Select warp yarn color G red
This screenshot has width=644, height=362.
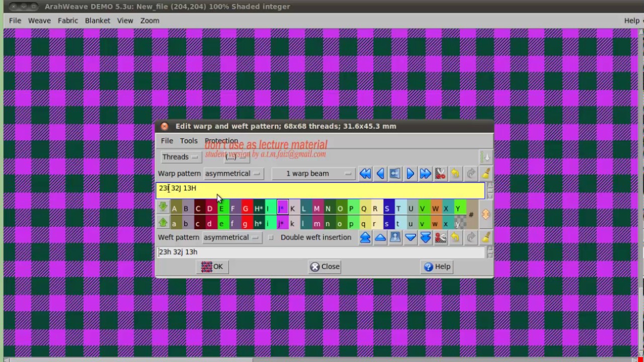point(246,208)
